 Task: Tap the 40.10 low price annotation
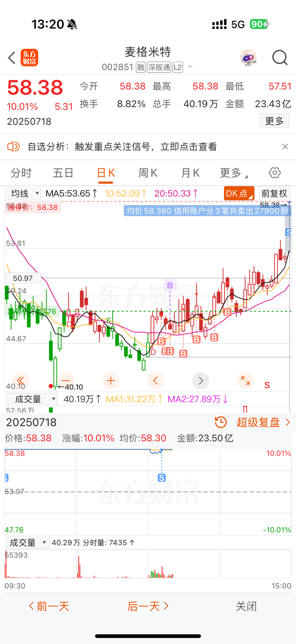[x=70, y=387]
